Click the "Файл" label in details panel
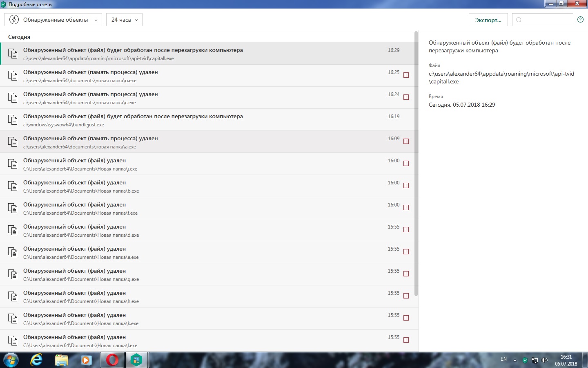Screen dimensions: 588x368 click(434, 65)
